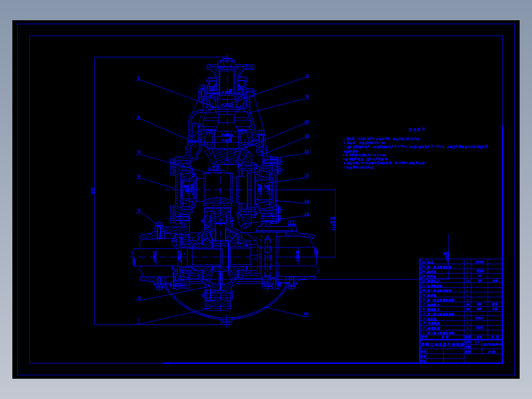Select part callout number 13
This screenshot has width=532, height=399.
point(306,176)
